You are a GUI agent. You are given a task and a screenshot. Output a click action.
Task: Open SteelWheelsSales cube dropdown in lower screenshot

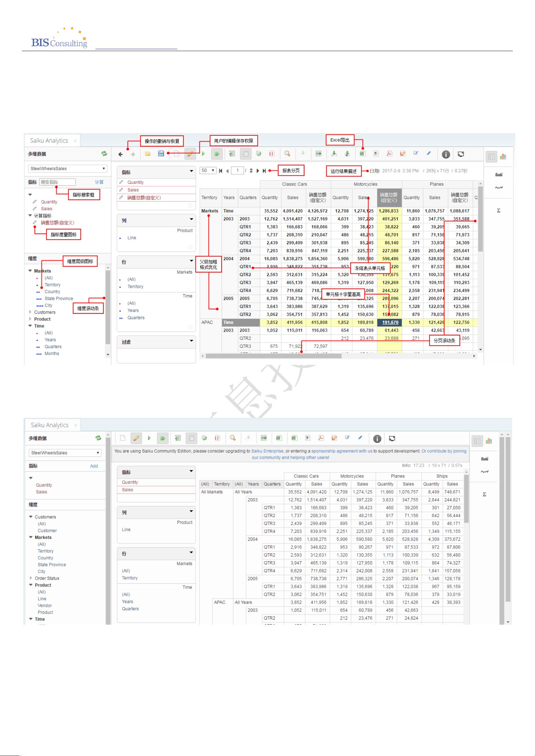click(x=65, y=453)
